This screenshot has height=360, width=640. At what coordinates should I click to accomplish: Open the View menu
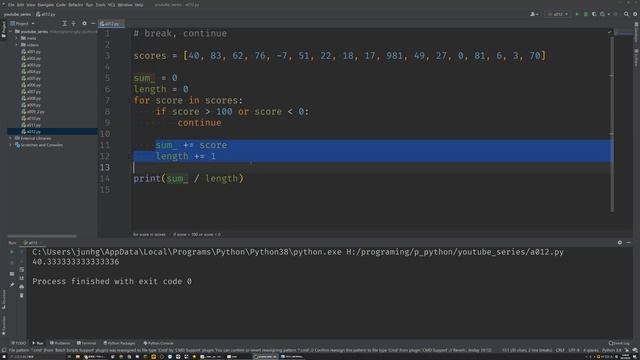pyautogui.click(x=31, y=5)
